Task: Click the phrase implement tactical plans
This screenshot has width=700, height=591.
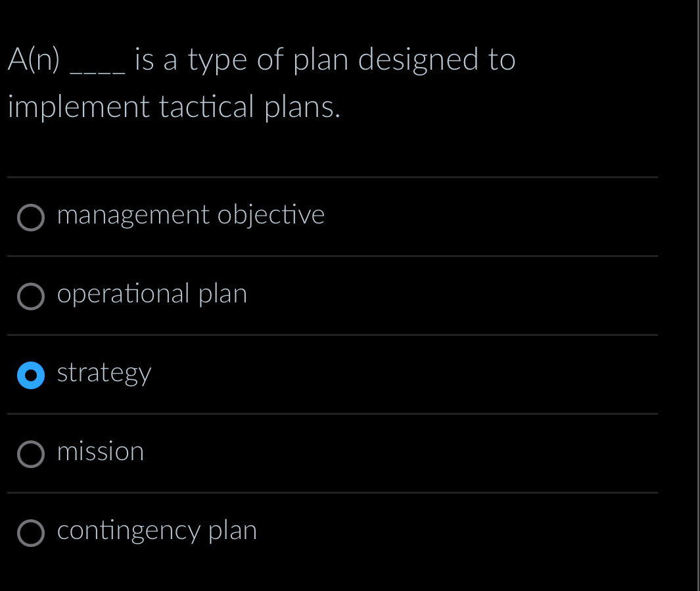Action: pos(174,106)
